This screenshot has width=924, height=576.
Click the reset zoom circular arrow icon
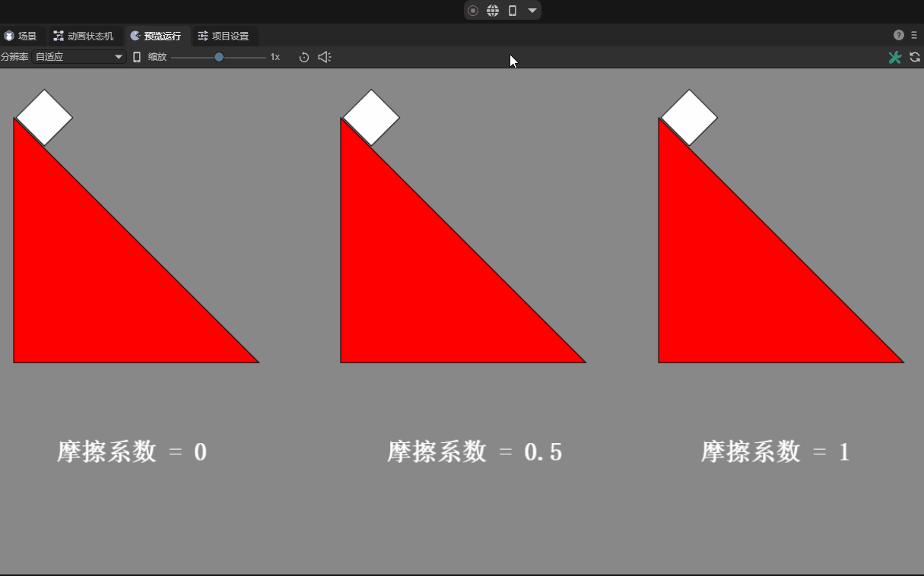click(304, 57)
